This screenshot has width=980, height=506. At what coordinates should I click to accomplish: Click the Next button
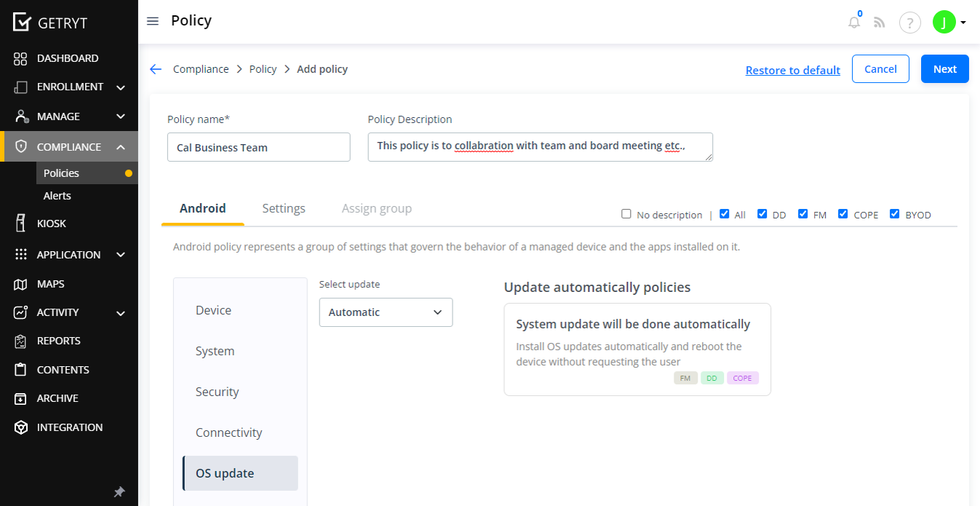coord(945,69)
